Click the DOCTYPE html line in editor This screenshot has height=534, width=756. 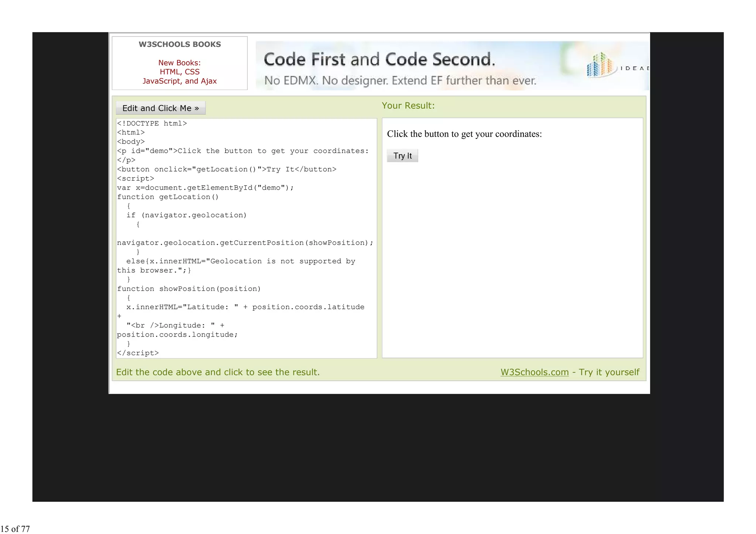point(152,123)
